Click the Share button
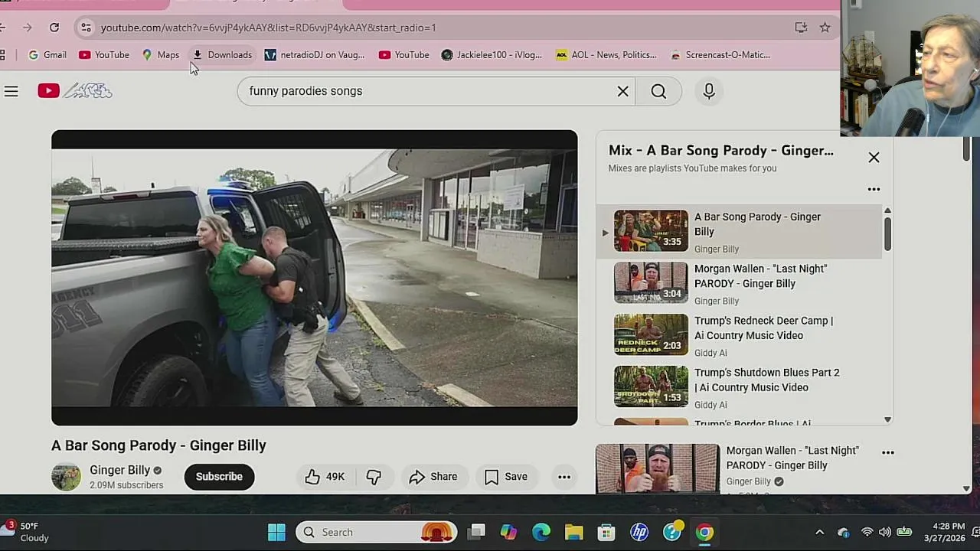The image size is (980, 551). [433, 477]
